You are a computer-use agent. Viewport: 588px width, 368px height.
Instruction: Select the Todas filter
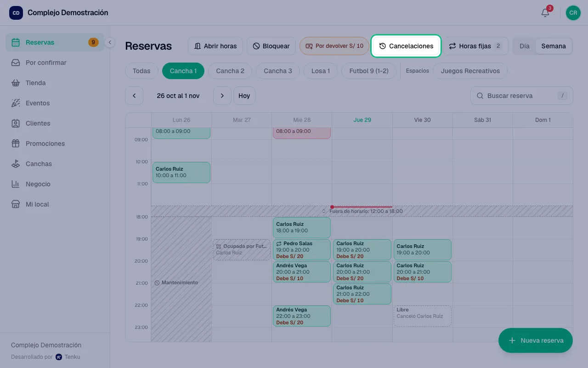point(141,71)
